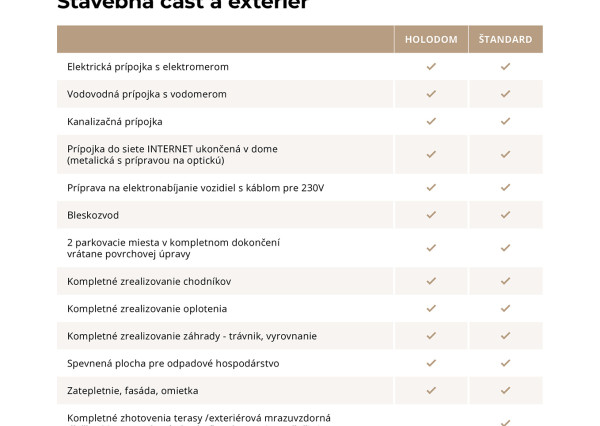Click the 'Elektrická prípojka s elektromerom' row label

coord(148,67)
